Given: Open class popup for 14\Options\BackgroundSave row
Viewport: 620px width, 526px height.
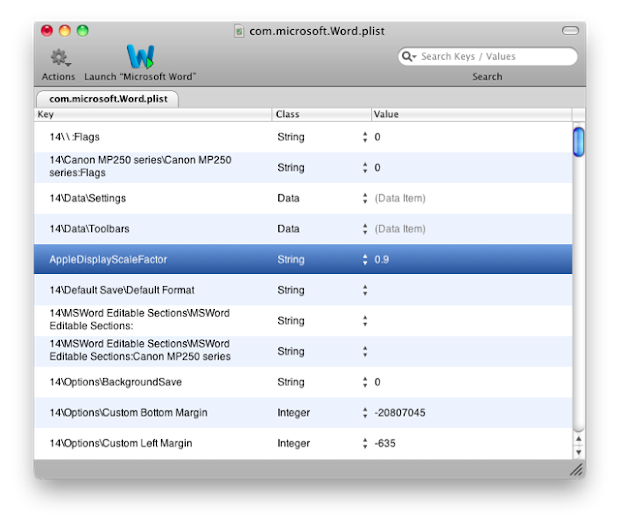Looking at the screenshot, I should pyautogui.click(x=365, y=382).
